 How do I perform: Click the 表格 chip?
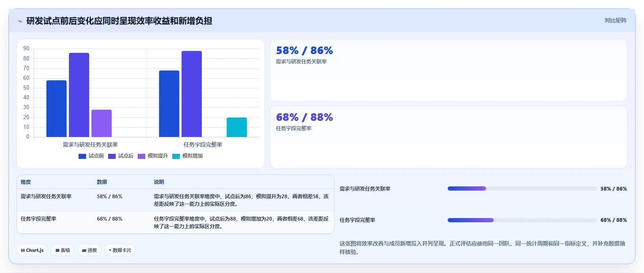(62, 250)
